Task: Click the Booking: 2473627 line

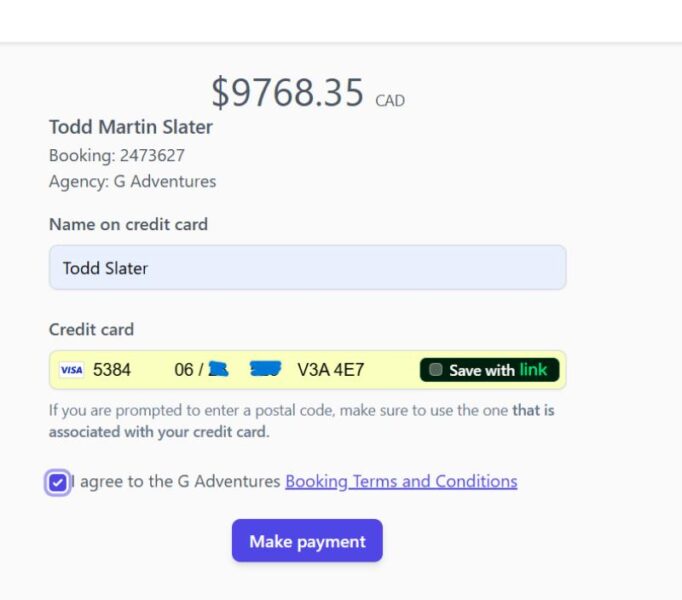Action: (x=117, y=155)
